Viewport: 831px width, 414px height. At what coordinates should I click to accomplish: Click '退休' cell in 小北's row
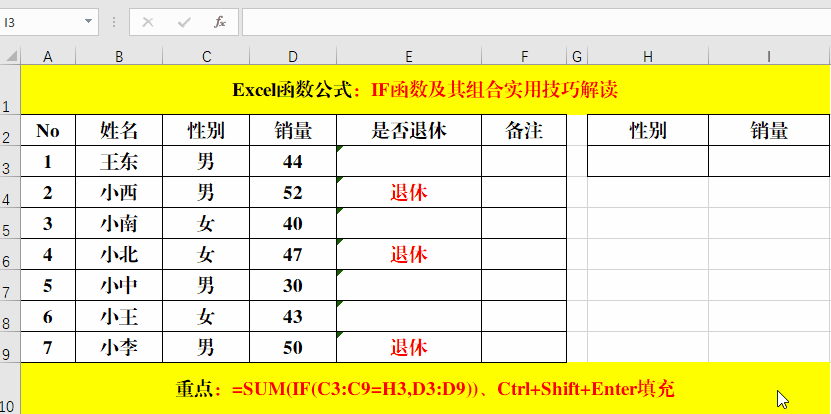(x=409, y=254)
